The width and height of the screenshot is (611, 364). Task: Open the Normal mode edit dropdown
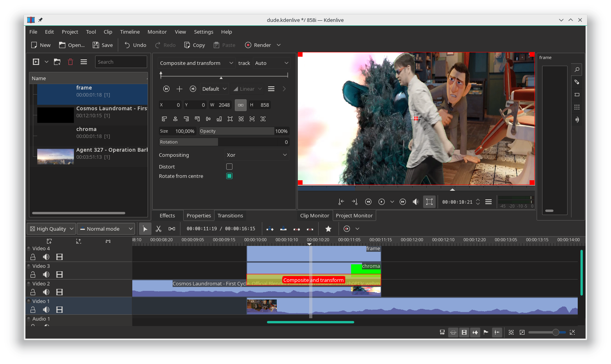pos(106,229)
